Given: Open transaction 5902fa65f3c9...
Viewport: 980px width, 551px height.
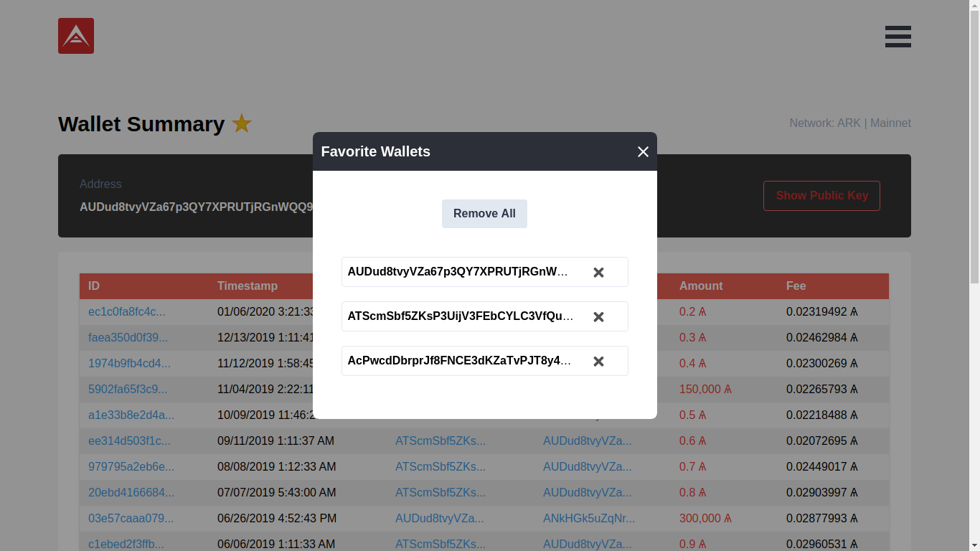Looking at the screenshot, I should click(x=128, y=390).
